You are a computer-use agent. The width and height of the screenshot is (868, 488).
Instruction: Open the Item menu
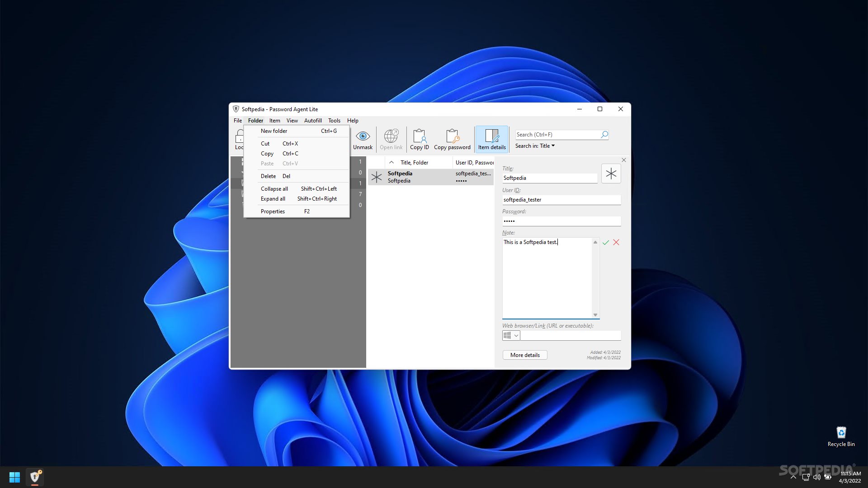pos(274,121)
